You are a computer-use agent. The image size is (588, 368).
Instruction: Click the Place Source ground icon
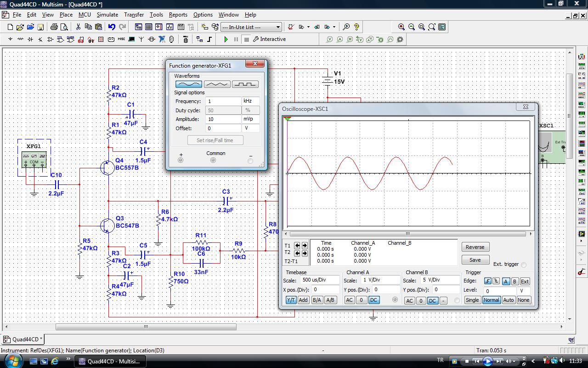point(10,40)
